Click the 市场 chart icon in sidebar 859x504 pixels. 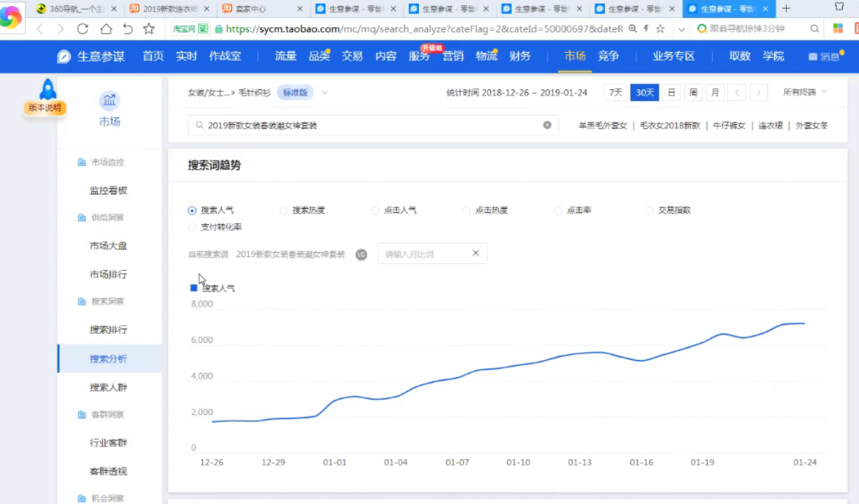coord(109,101)
